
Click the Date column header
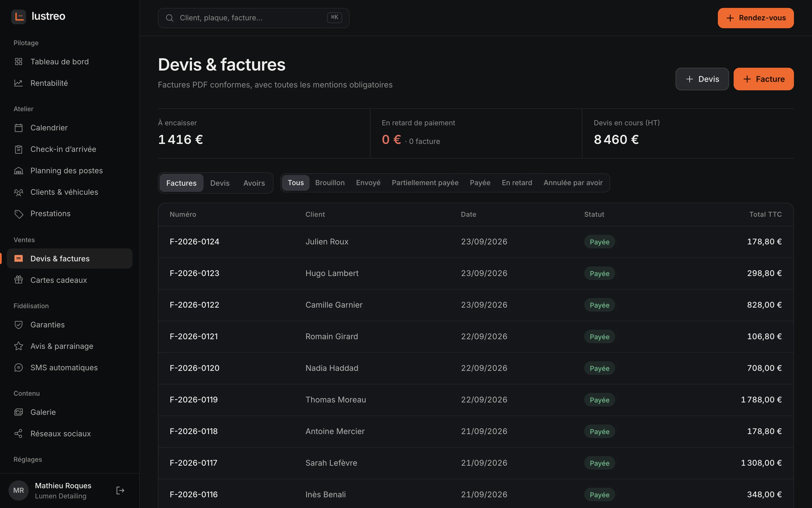click(468, 214)
